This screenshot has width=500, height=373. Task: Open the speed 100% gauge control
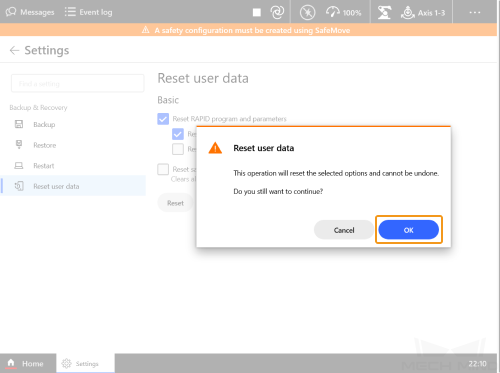(x=343, y=13)
